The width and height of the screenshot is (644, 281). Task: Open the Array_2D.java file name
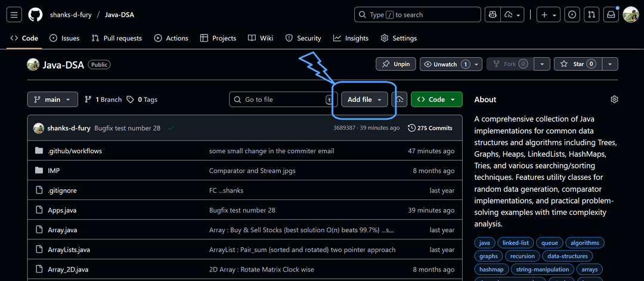tap(68, 270)
